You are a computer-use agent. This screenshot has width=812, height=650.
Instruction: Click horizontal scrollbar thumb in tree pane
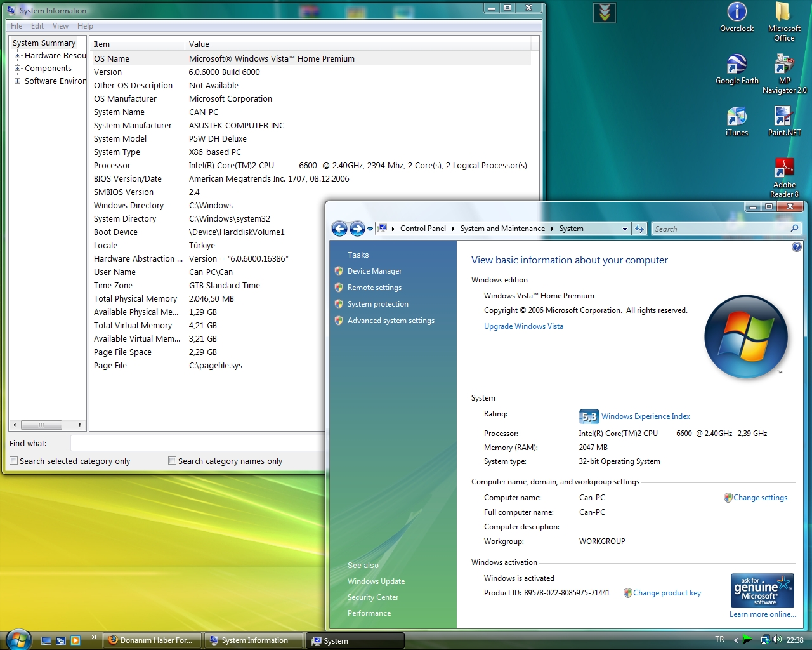(41, 425)
